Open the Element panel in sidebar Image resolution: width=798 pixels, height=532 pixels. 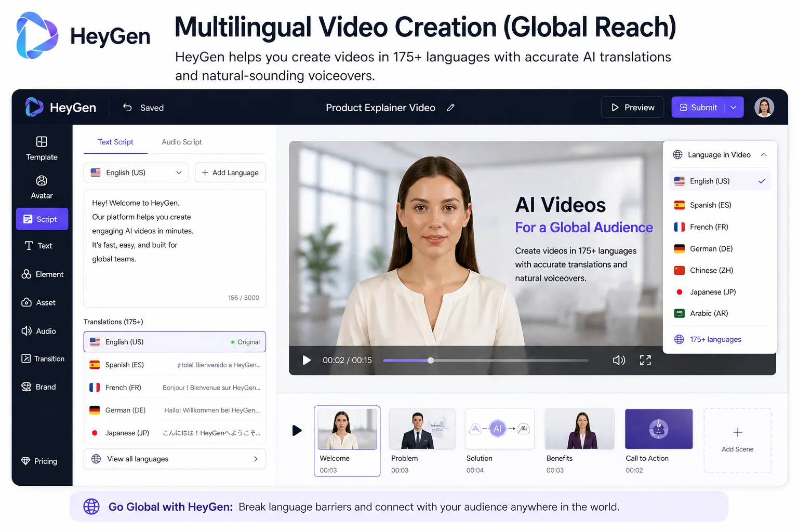point(42,274)
